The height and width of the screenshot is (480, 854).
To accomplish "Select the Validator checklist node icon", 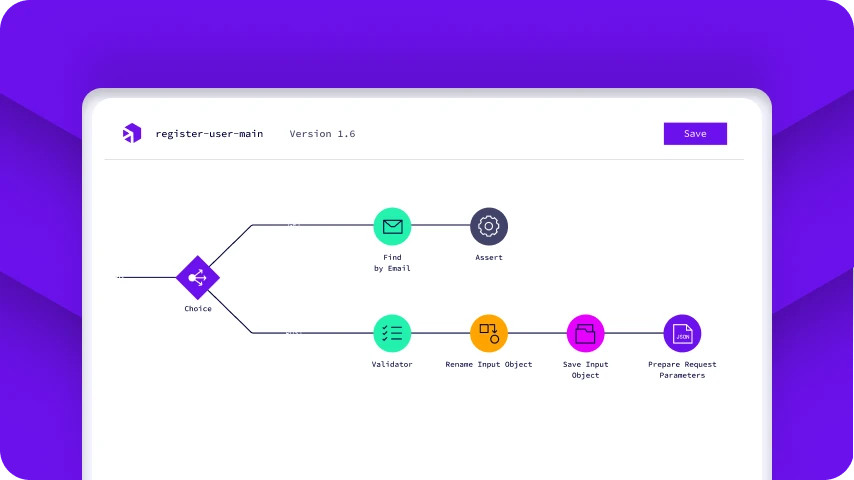I will click(x=392, y=333).
